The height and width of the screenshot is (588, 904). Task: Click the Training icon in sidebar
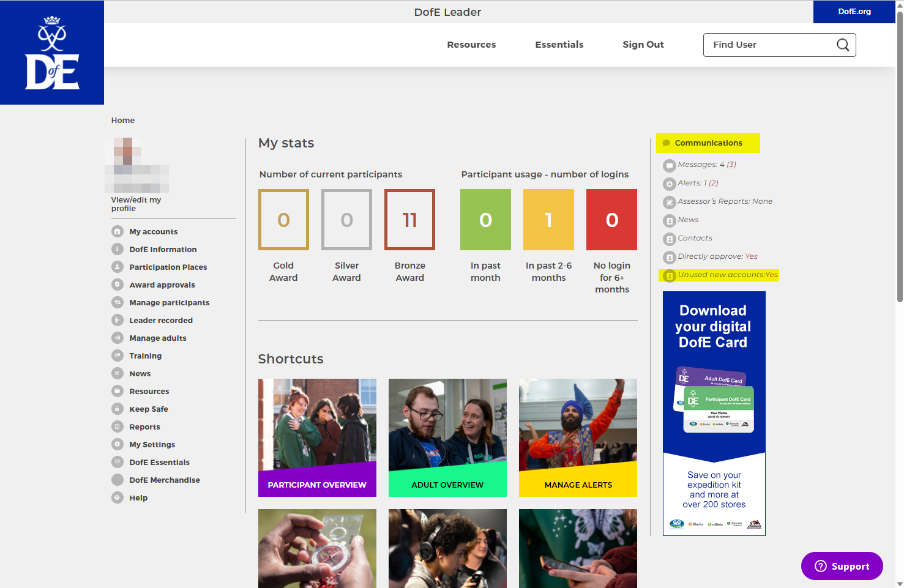pos(118,355)
